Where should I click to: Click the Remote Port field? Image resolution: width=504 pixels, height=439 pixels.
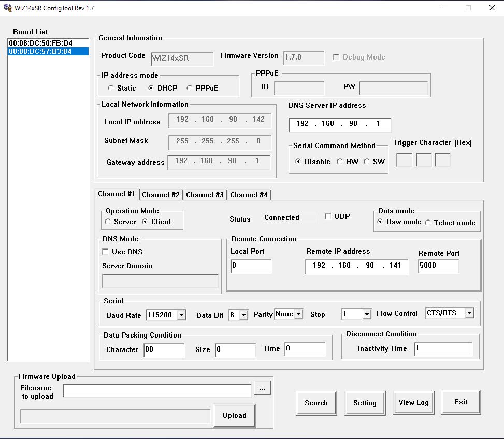point(438,266)
